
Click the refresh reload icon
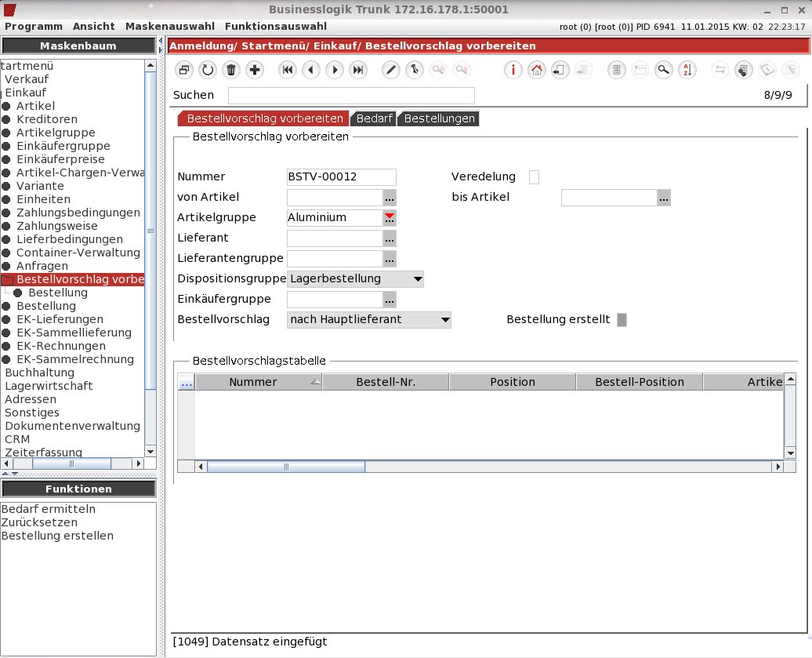(208, 70)
